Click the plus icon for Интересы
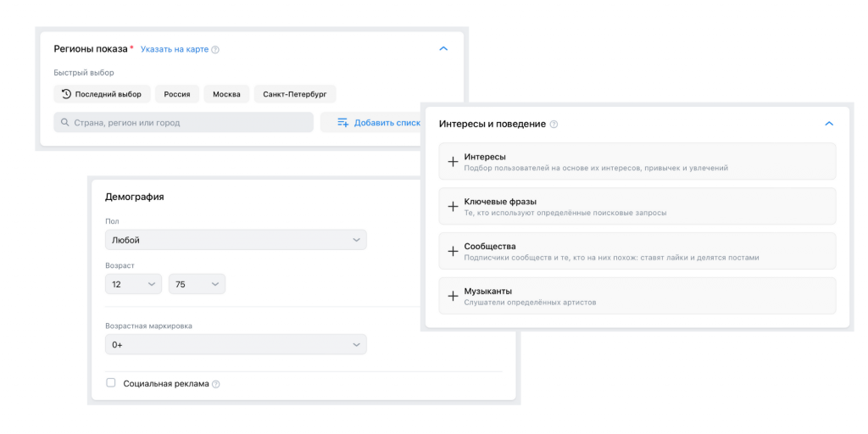The width and height of the screenshot is (868, 434). pos(453,162)
